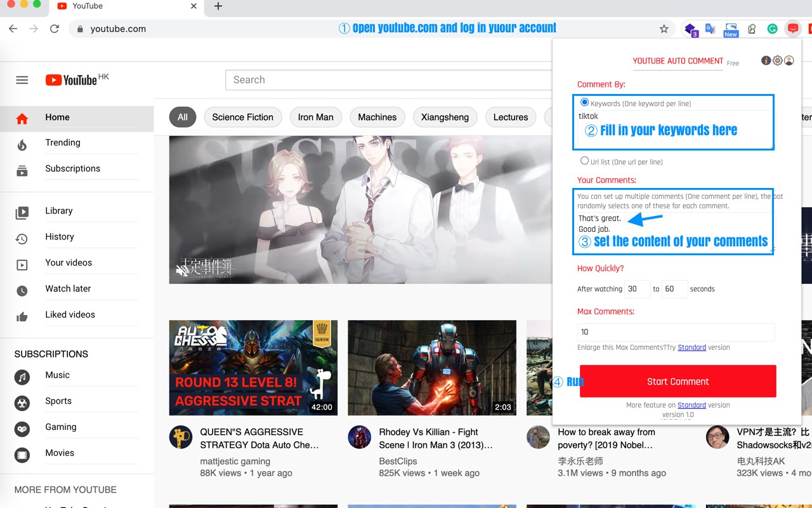Screen dimensions: 812x508
Task: Select the Iron Man filter chip
Action: pyautogui.click(x=316, y=117)
